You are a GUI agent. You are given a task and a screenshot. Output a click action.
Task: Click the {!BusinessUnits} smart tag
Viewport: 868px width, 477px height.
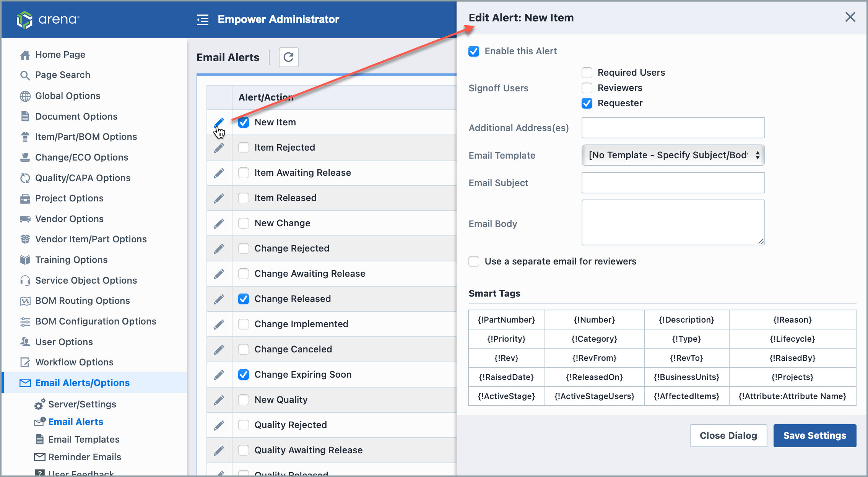686,377
